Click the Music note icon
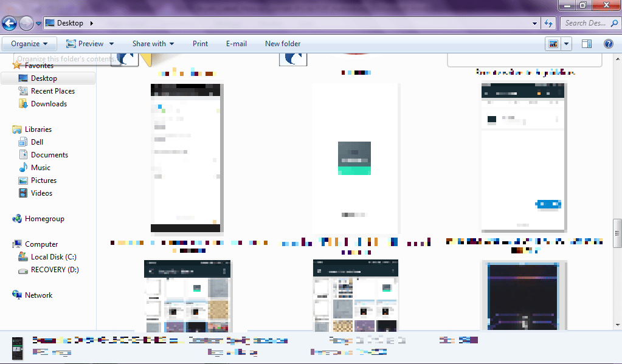Viewport: 622px width, 364px height. (x=23, y=167)
